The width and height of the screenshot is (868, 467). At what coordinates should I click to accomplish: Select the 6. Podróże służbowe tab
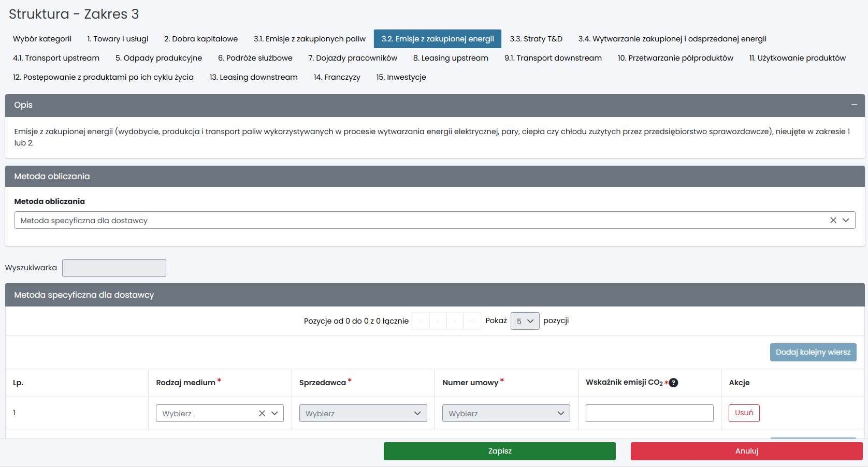tap(255, 58)
